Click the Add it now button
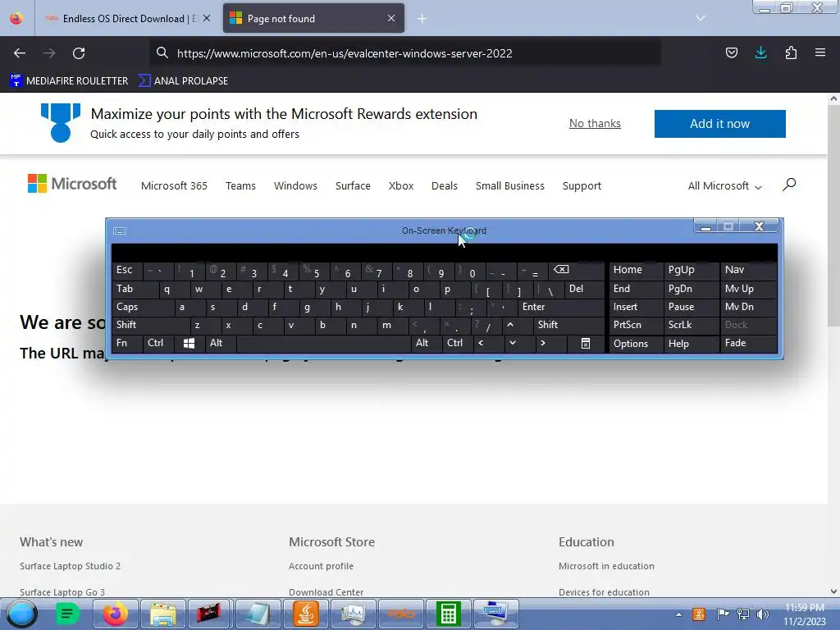 719,124
